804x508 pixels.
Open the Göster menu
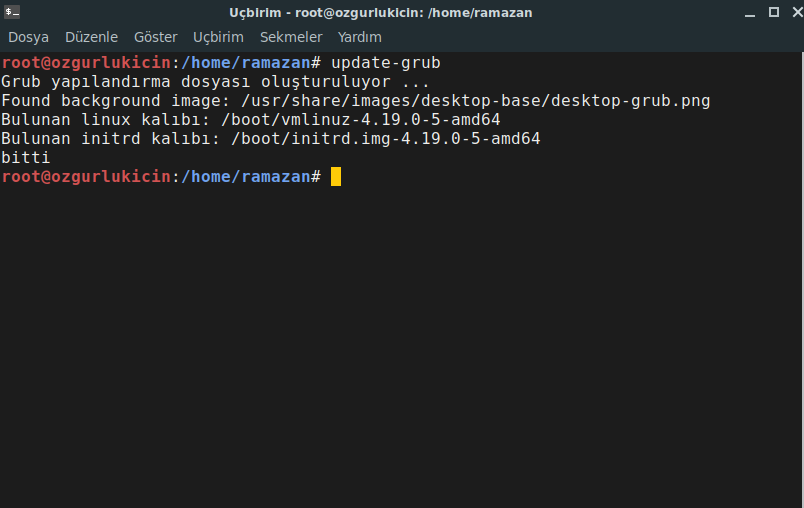coord(155,37)
